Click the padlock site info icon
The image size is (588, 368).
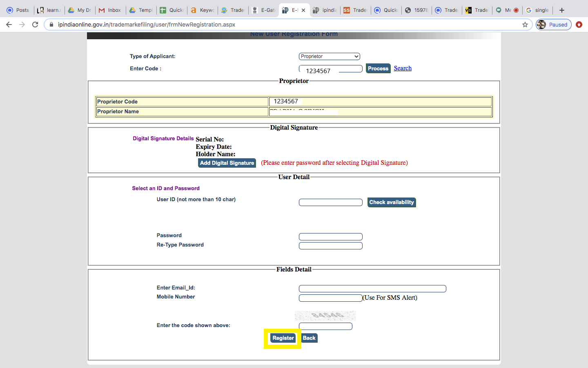click(51, 25)
